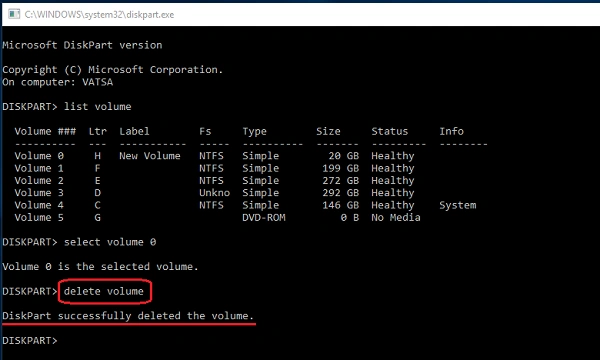Viewport: 600px width, 360px height.
Task: Click the 'Microsoft DiskPart version' line
Action: [82, 45]
